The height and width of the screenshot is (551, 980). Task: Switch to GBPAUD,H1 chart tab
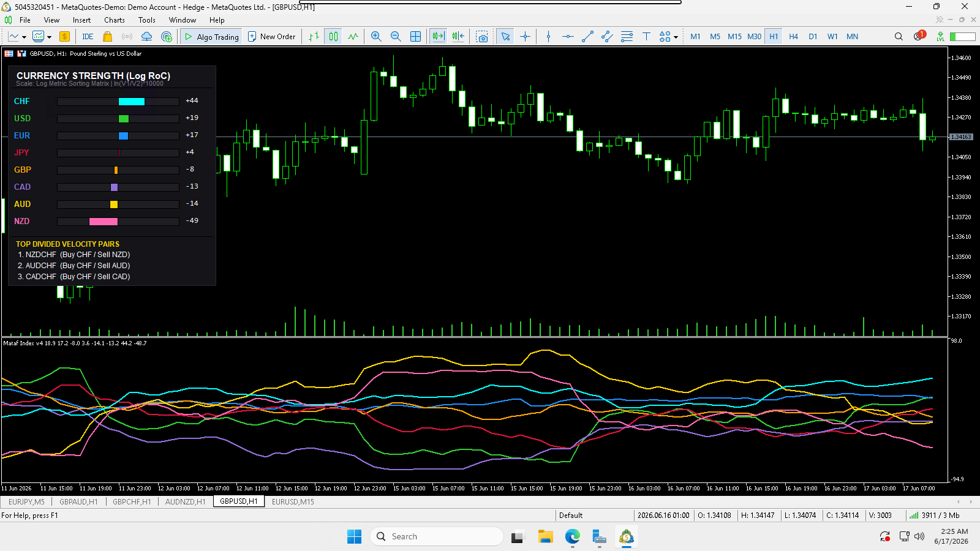point(78,501)
